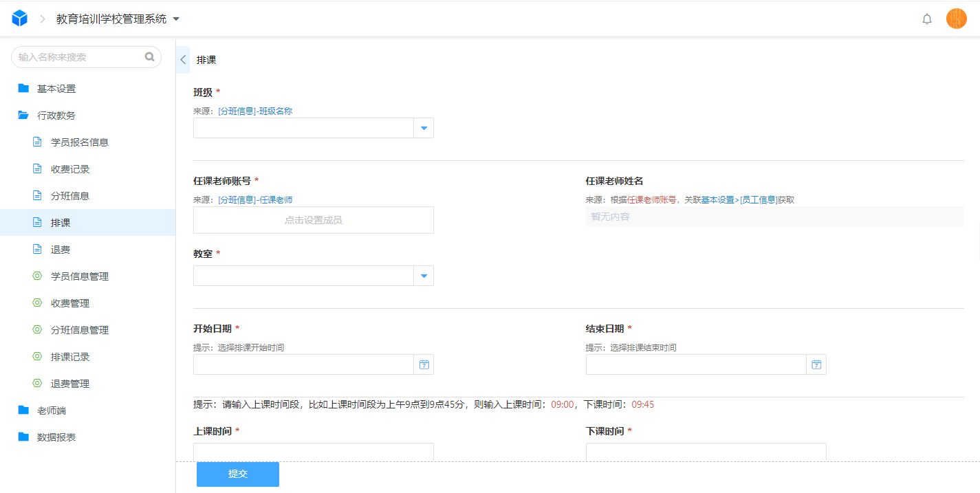Focus the 输入名称来搜索 search box

(x=79, y=57)
